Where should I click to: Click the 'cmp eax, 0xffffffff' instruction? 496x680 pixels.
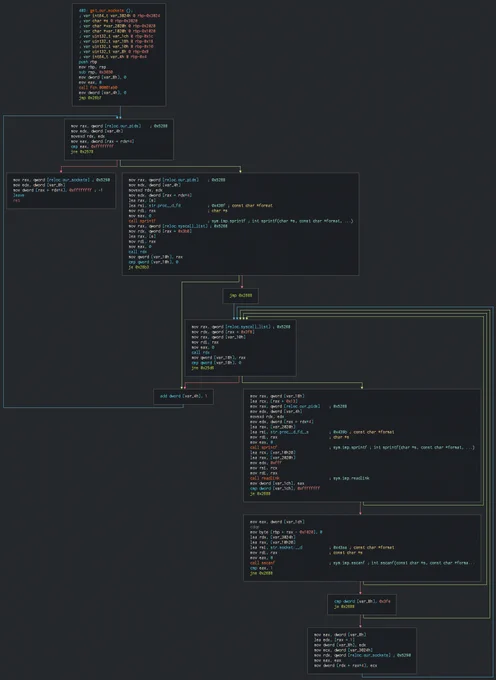pos(92,147)
